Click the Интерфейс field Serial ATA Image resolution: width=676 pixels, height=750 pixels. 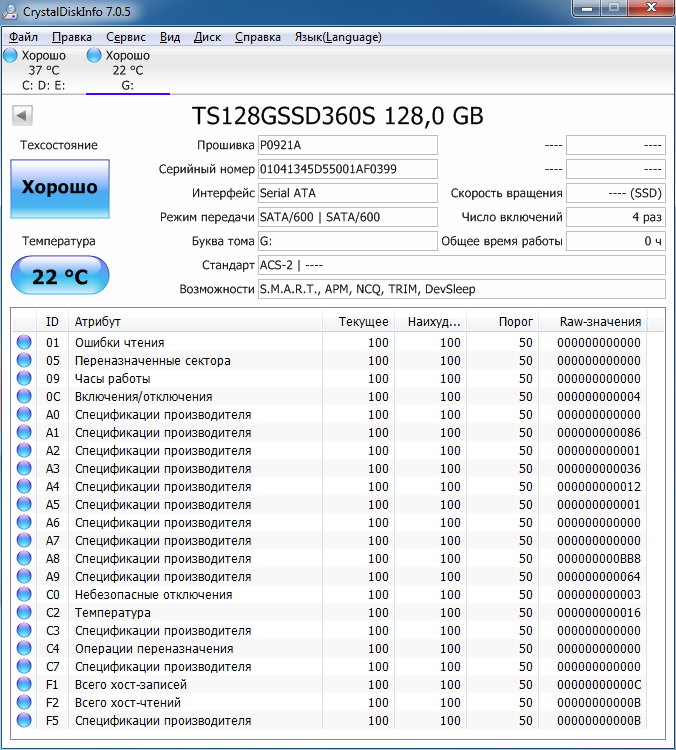tap(348, 193)
